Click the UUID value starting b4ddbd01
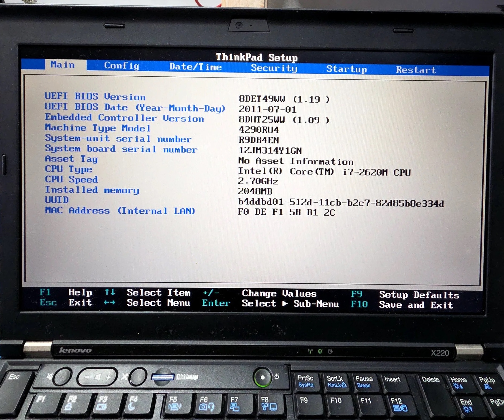The height and width of the screenshot is (420, 504). pos(341,203)
